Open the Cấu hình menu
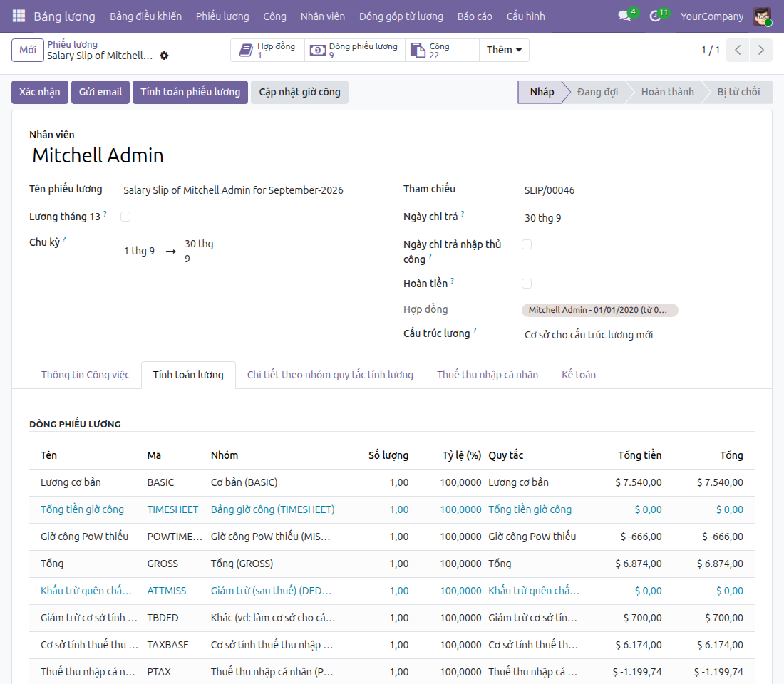 coord(525,16)
